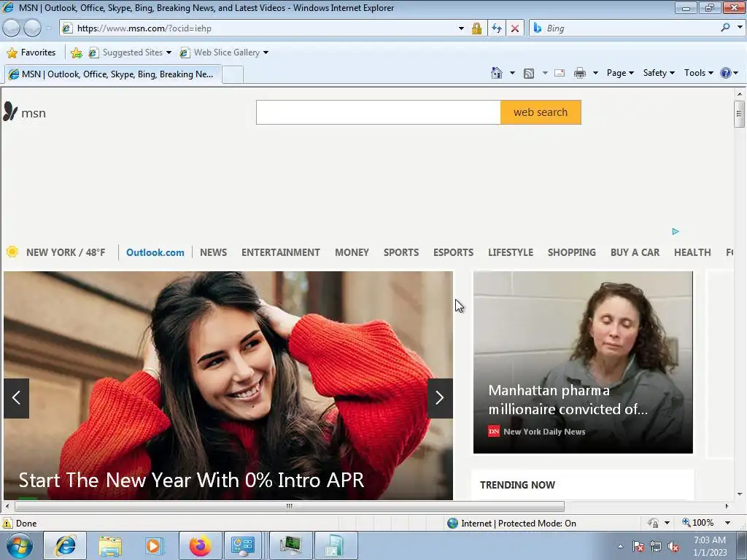Image resolution: width=747 pixels, height=560 pixels.
Task: Open the SHOPPING link
Action: (572, 252)
